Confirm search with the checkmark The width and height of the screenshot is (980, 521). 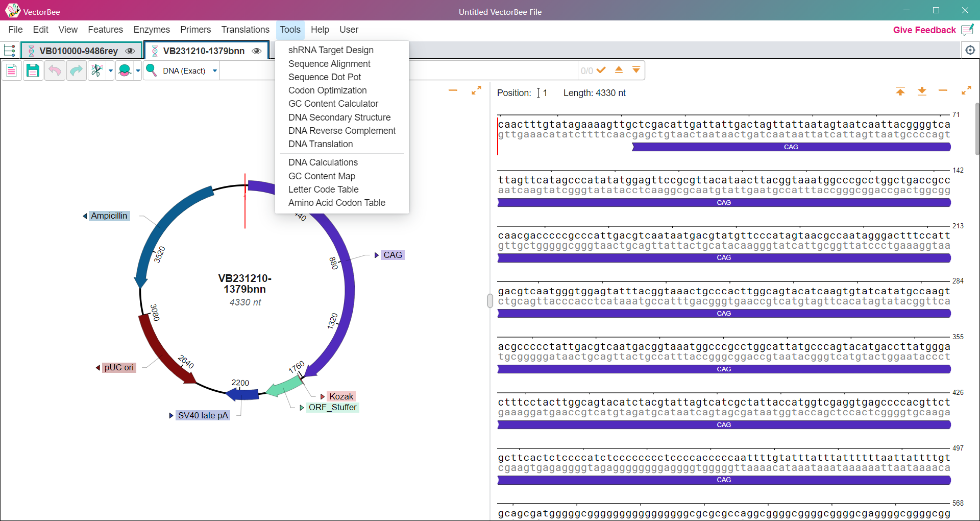tap(601, 70)
